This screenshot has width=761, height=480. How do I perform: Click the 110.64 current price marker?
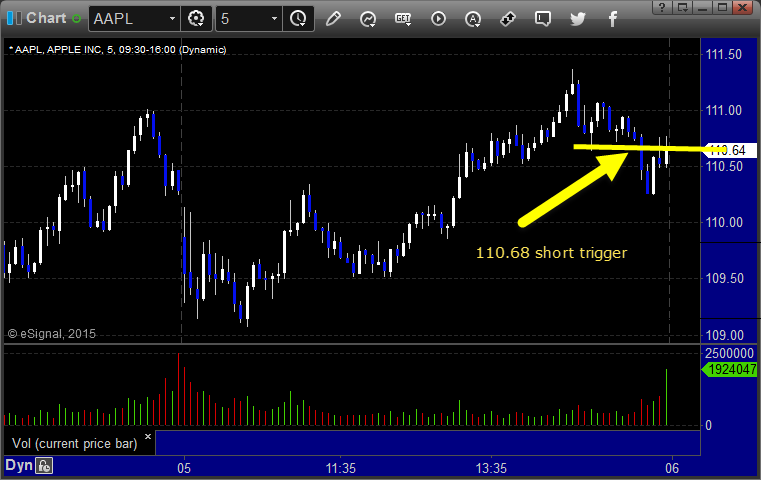tap(730, 150)
